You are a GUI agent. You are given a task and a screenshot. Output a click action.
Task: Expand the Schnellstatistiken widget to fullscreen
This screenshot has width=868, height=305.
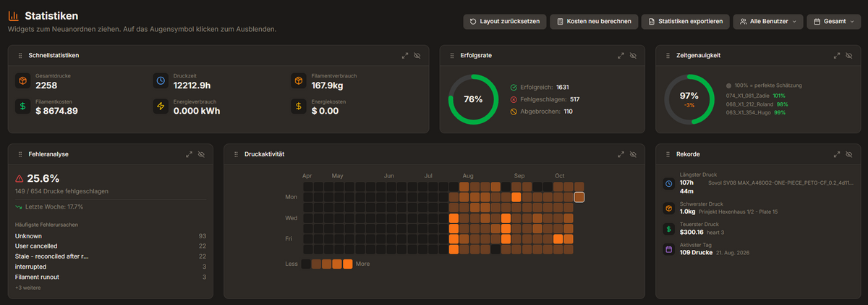tap(405, 55)
